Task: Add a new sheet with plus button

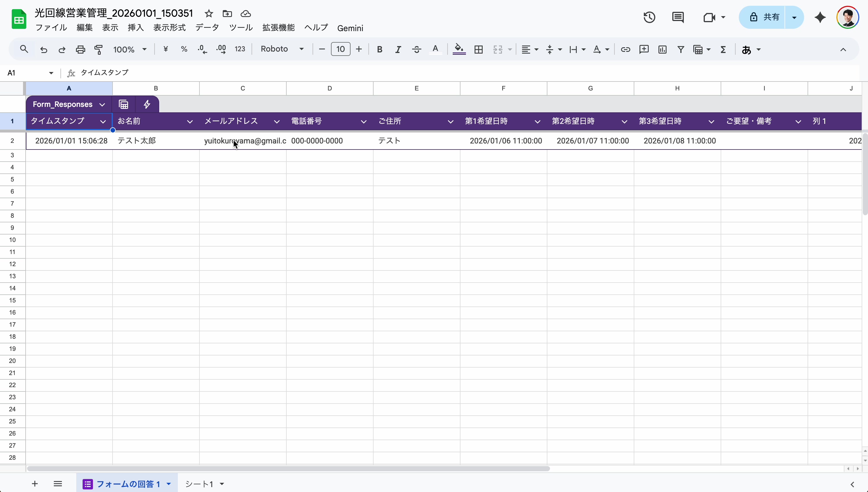Action: click(35, 484)
